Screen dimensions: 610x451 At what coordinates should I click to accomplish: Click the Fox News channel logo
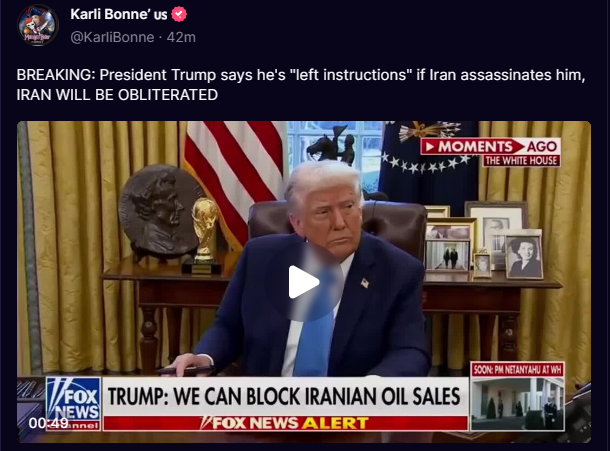(74, 404)
